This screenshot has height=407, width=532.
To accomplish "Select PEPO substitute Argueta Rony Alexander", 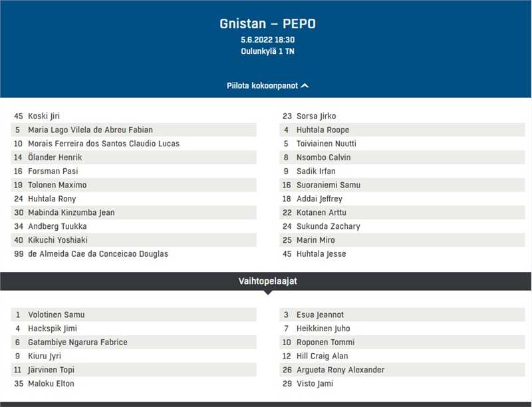I will [340, 370].
